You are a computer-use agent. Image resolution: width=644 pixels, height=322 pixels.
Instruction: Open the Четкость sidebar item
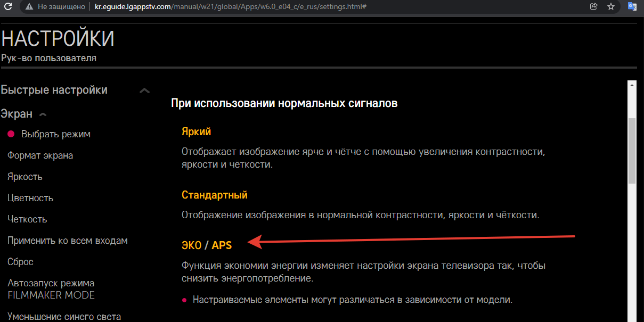[x=27, y=219]
